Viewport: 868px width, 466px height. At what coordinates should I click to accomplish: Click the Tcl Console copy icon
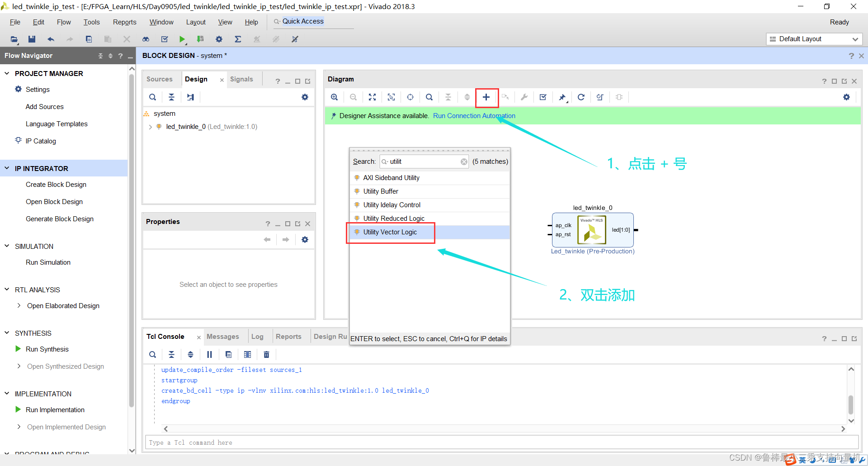[228, 355]
